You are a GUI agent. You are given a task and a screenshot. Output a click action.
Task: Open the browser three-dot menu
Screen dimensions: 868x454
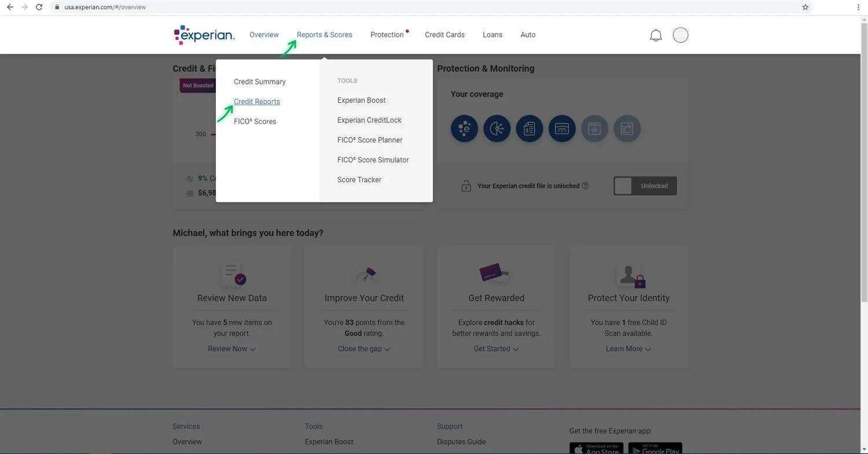click(858, 7)
